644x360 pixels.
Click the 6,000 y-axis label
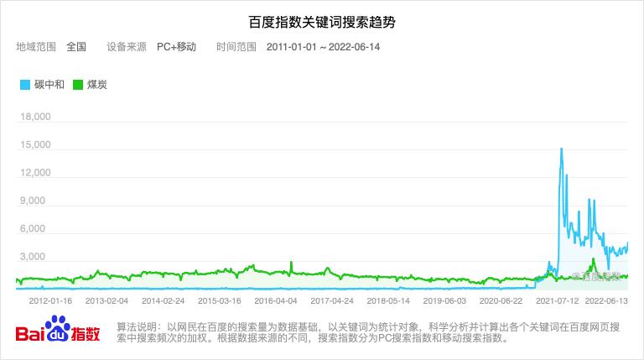(x=33, y=228)
